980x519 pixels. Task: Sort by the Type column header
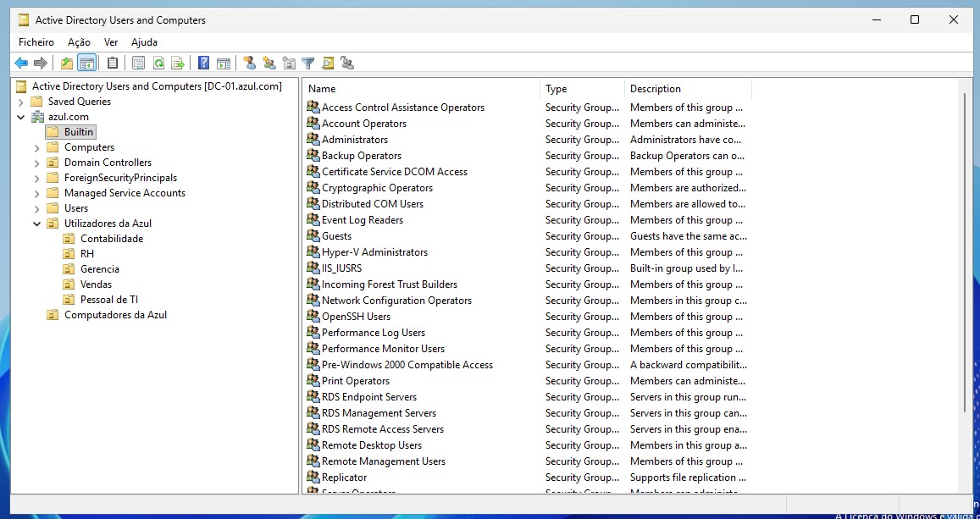coord(583,89)
